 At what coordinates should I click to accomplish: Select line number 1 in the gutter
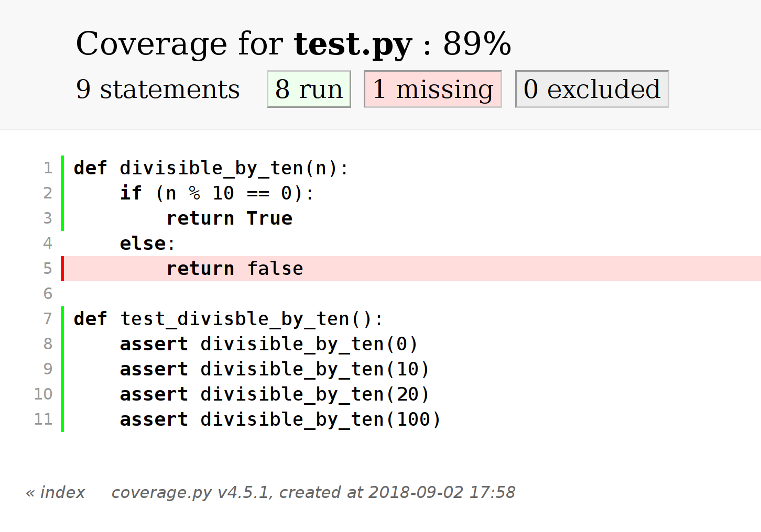[48, 168]
